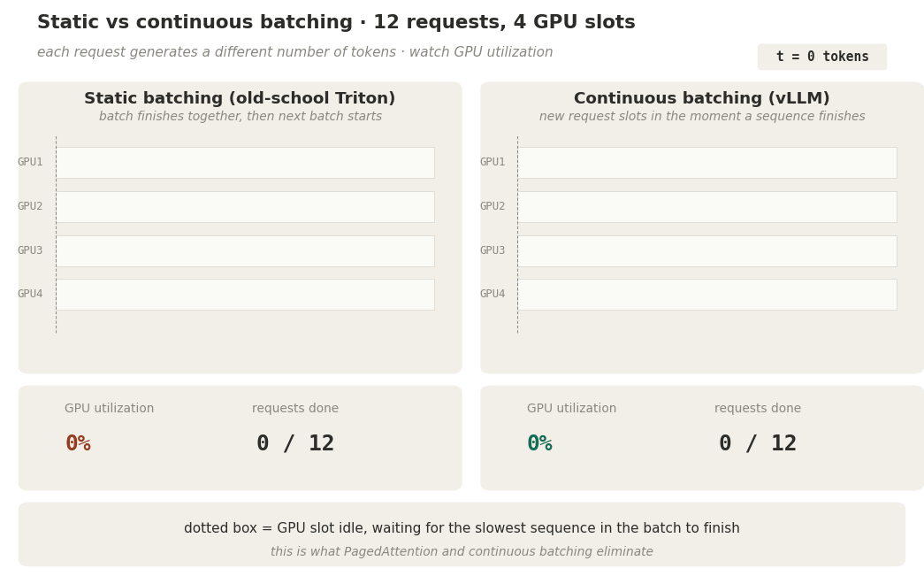Click the dotted box idle slot legend text
This screenshot has height=584, width=924.
(x=462, y=528)
